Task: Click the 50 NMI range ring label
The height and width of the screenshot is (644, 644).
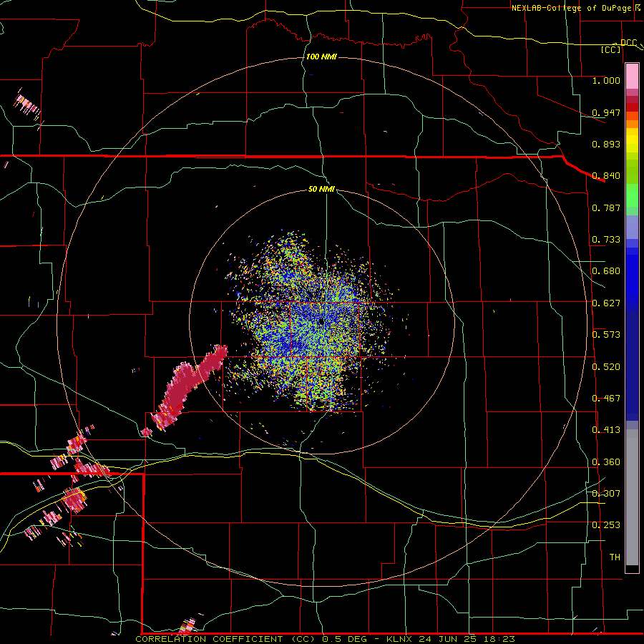Action: tap(321, 190)
